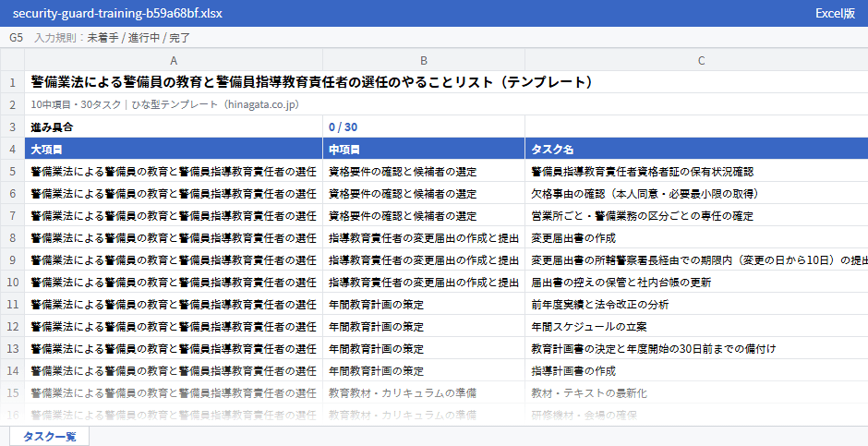Click the spreadsheet title cell in row 1

pyautogui.click(x=446, y=82)
